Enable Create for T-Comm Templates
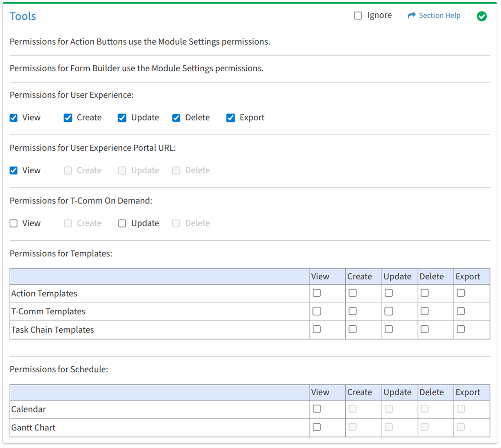 [353, 312]
